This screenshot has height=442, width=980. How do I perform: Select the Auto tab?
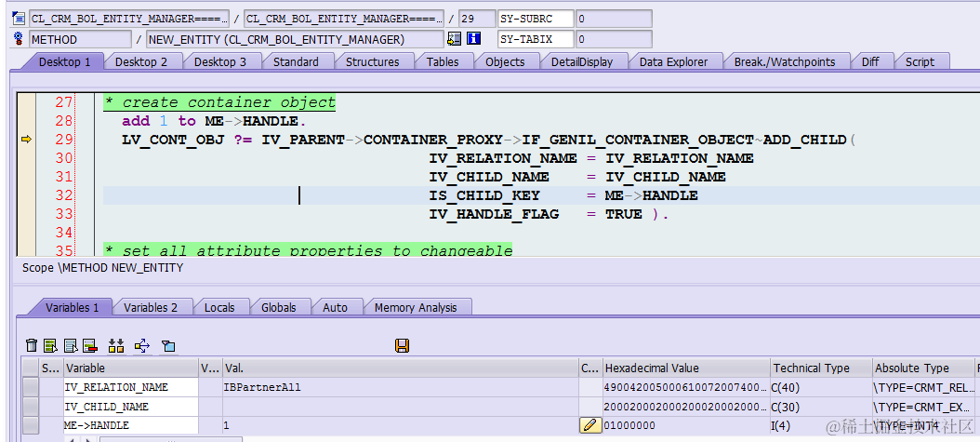(x=335, y=308)
